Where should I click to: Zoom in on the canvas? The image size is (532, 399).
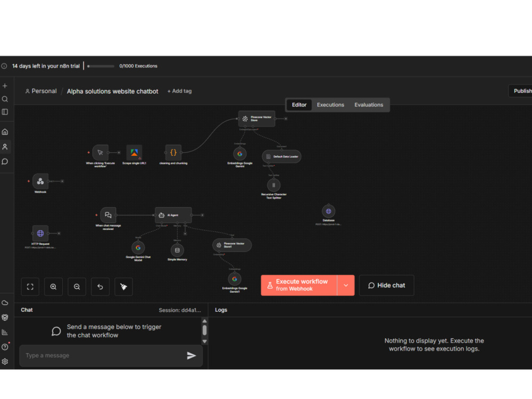click(x=54, y=287)
